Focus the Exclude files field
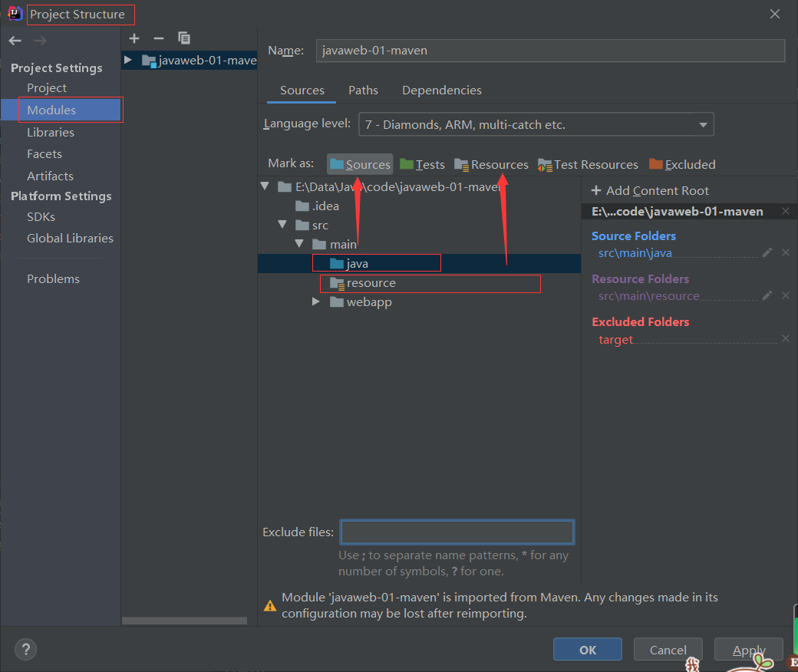This screenshot has height=672, width=798. (x=457, y=532)
